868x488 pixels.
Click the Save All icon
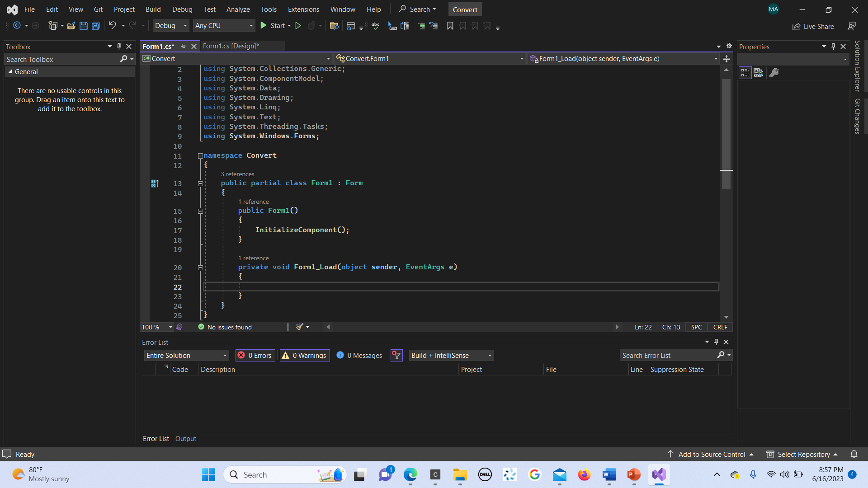pyautogui.click(x=95, y=26)
